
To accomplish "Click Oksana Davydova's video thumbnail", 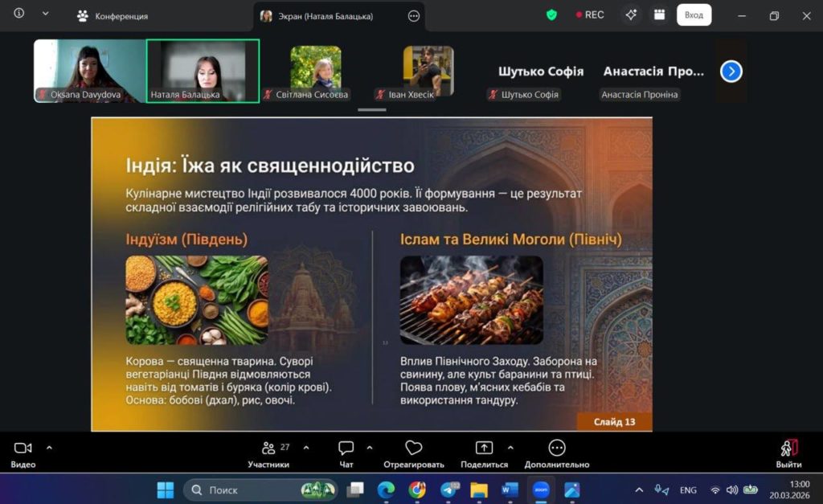I will [89, 71].
